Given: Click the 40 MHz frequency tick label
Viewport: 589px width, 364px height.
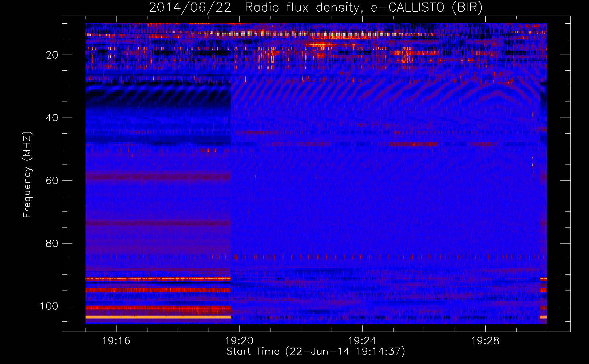Looking at the screenshot, I should click(52, 118).
